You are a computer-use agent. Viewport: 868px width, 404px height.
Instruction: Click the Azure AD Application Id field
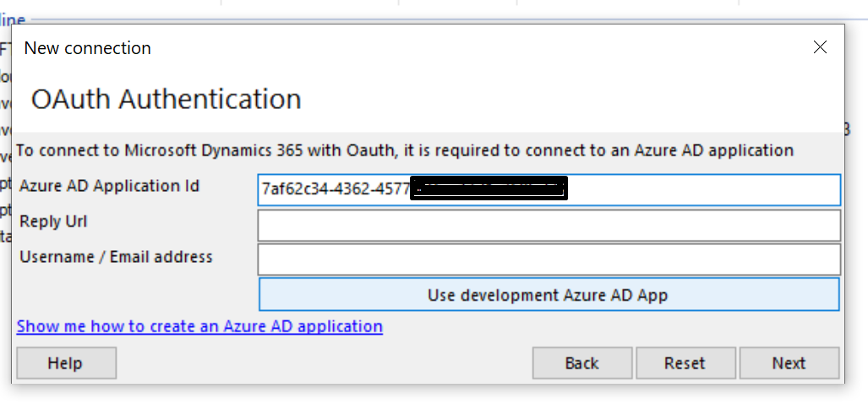(549, 190)
